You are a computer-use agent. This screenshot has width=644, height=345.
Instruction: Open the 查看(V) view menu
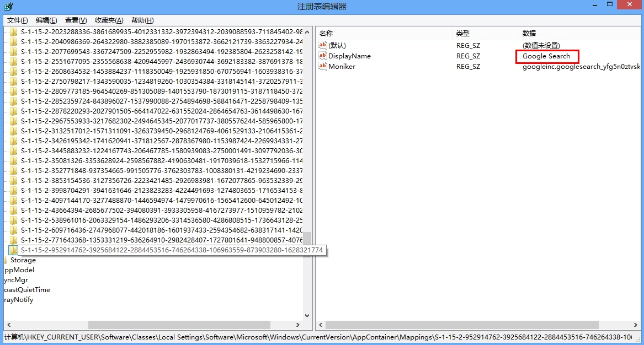(76, 20)
